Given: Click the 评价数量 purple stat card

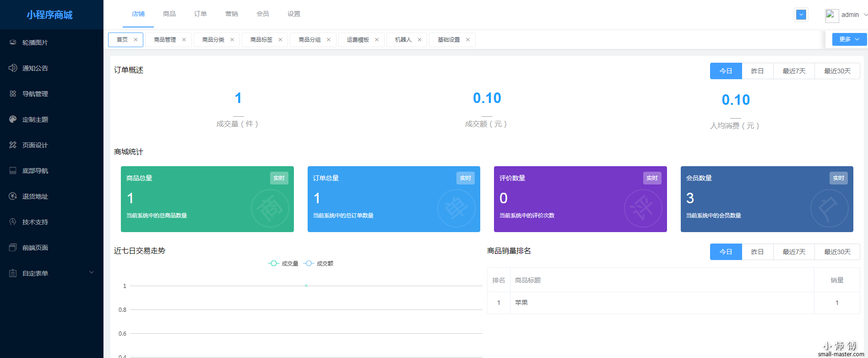Looking at the screenshot, I should 580,199.
